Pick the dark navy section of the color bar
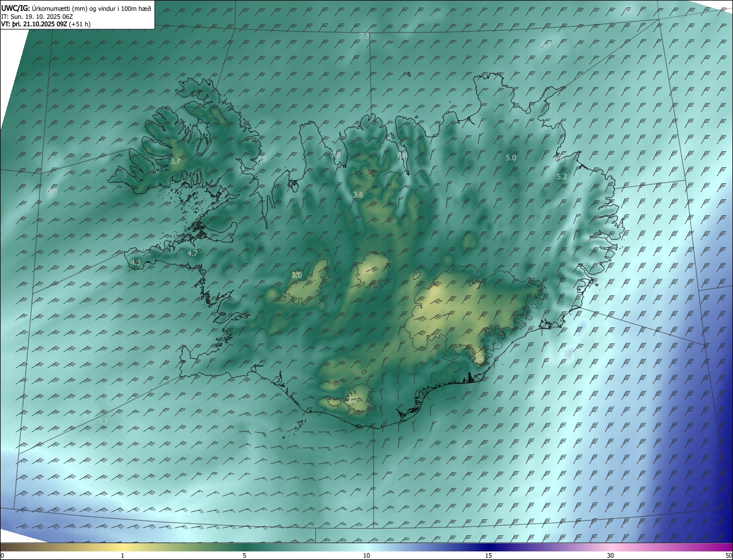The image size is (733, 560). click(x=488, y=547)
